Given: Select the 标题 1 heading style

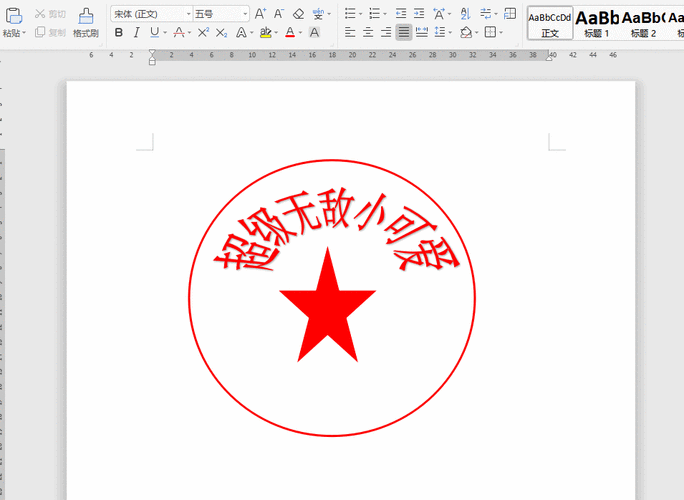Looking at the screenshot, I should pos(597,23).
